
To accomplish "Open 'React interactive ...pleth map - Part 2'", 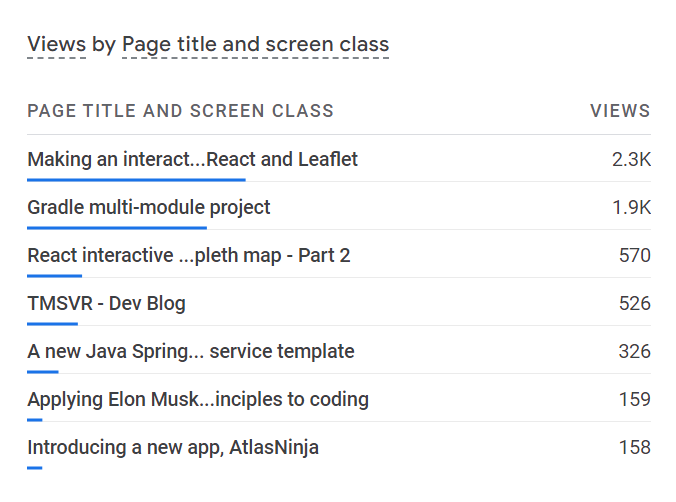I will pyautogui.click(x=188, y=255).
